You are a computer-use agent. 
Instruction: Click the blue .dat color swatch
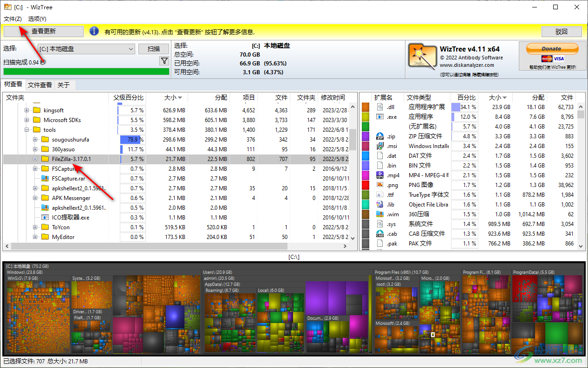366,155
